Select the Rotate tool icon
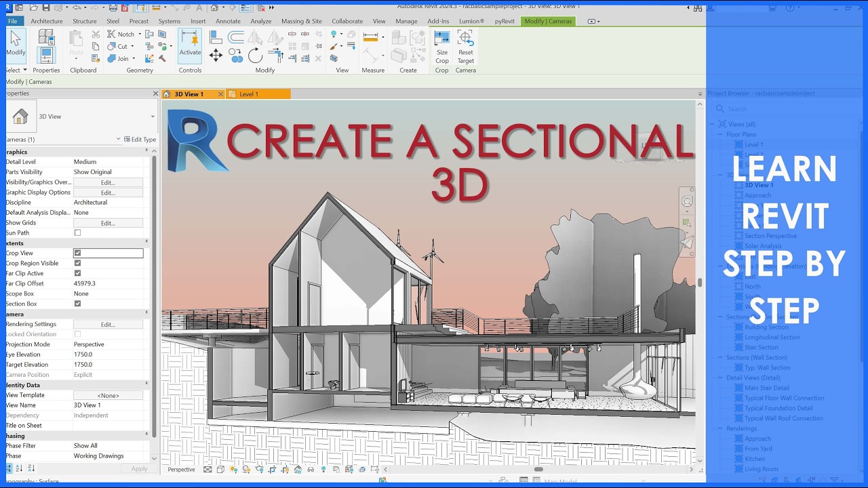868x488 pixels. click(255, 56)
